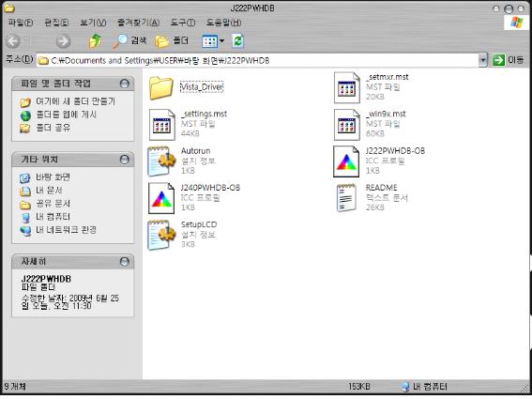This screenshot has width=532, height=399.
Task: Click 폴더를 웹에 게시 link
Action: point(67,115)
